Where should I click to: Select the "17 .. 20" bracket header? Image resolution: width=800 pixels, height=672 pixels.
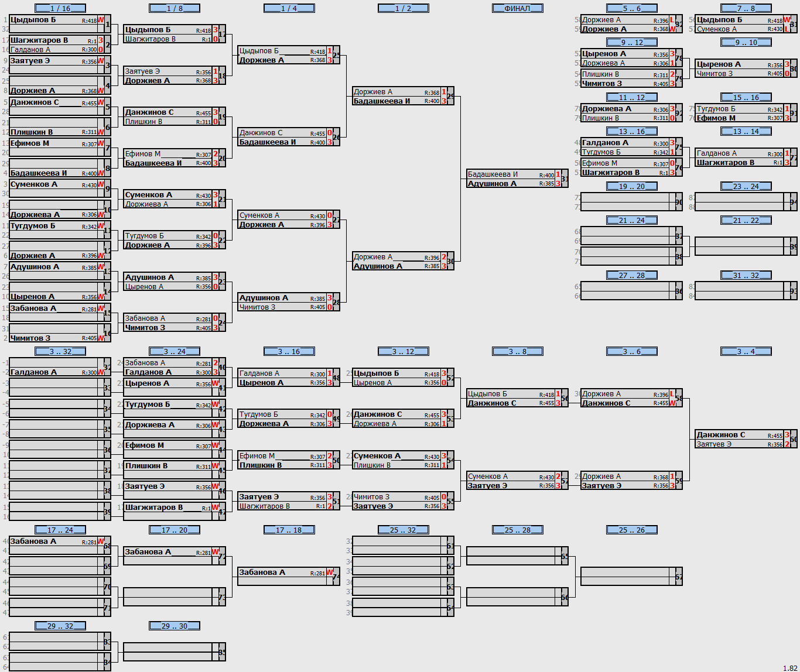(x=175, y=530)
